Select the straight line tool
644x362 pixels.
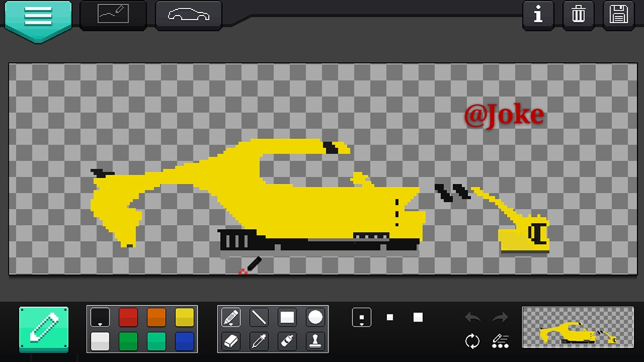259,318
